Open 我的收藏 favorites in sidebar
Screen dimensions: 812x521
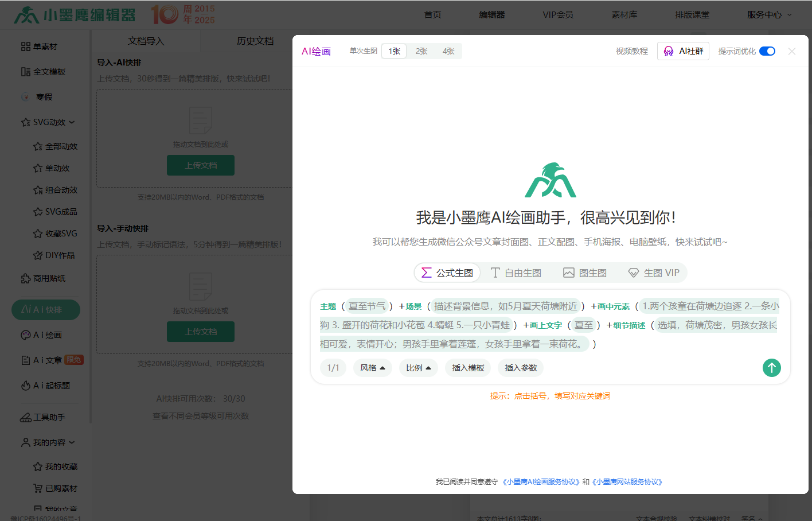coord(54,466)
